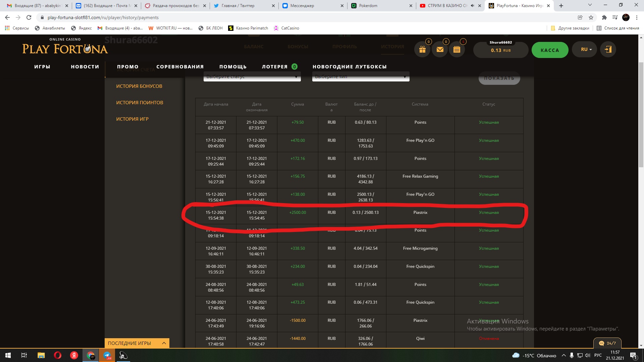Open Windows notification center
644x362 pixels.
633,355
